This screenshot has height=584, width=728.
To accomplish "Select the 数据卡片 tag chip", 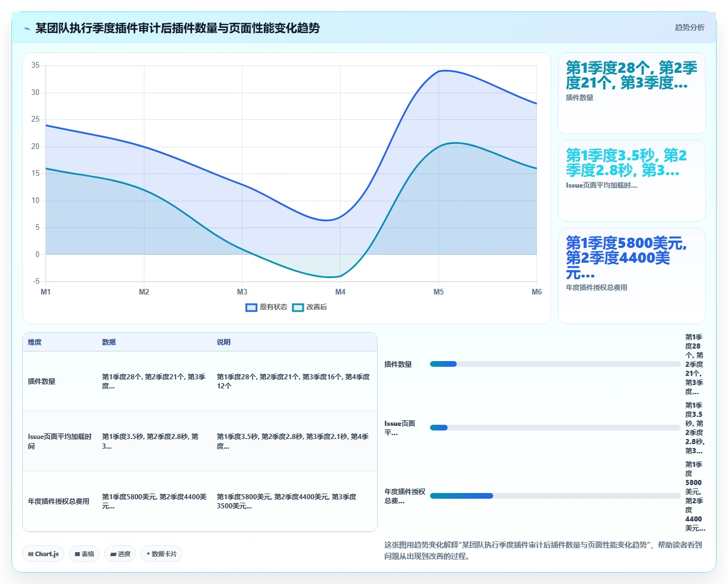I will click(x=162, y=554).
